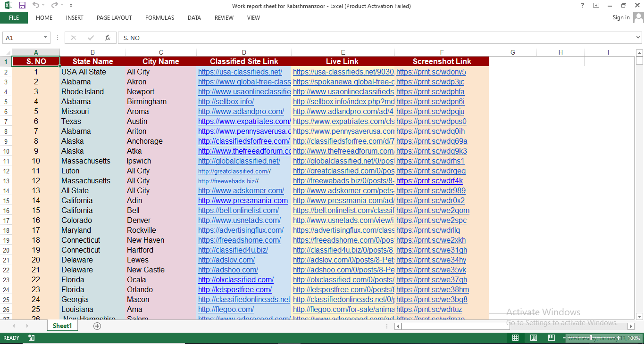Click the Excel program icon in title bar
The height and width of the screenshot is (344, 644).
click(x=8, y=6)
